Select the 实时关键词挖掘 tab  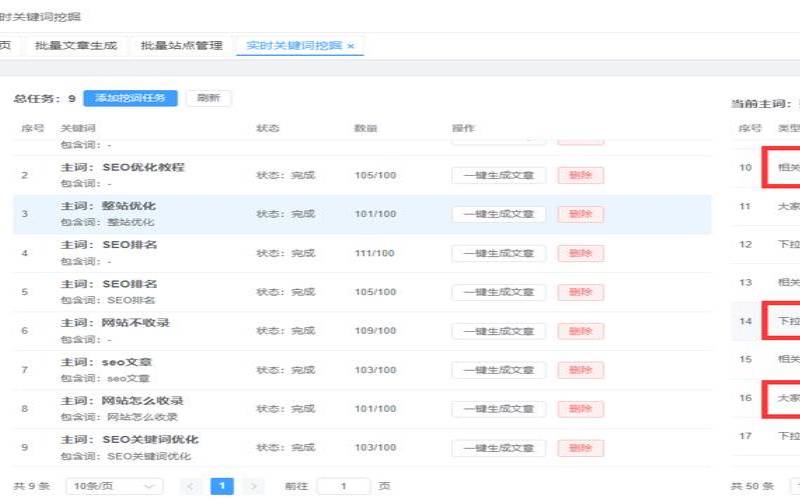tap(294, 45)
